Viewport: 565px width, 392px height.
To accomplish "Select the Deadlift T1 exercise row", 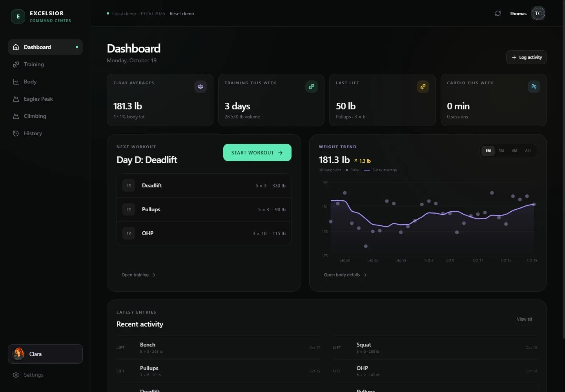I will [204, 185].
